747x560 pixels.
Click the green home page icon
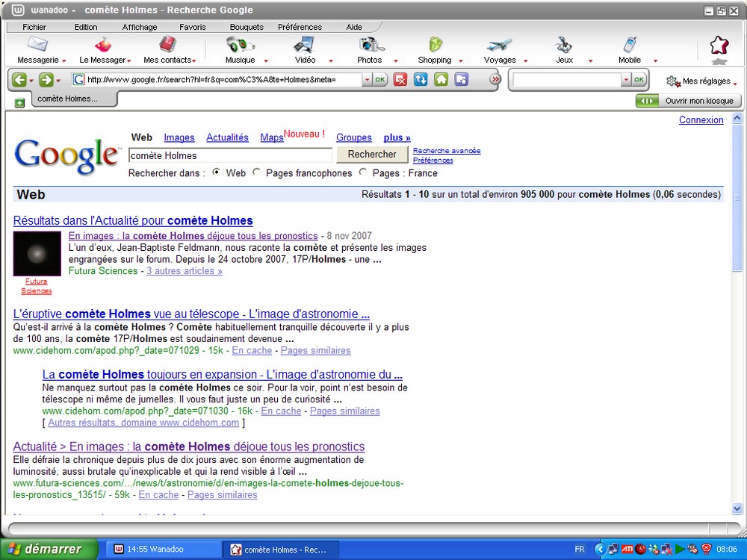[x=441, y=80]
